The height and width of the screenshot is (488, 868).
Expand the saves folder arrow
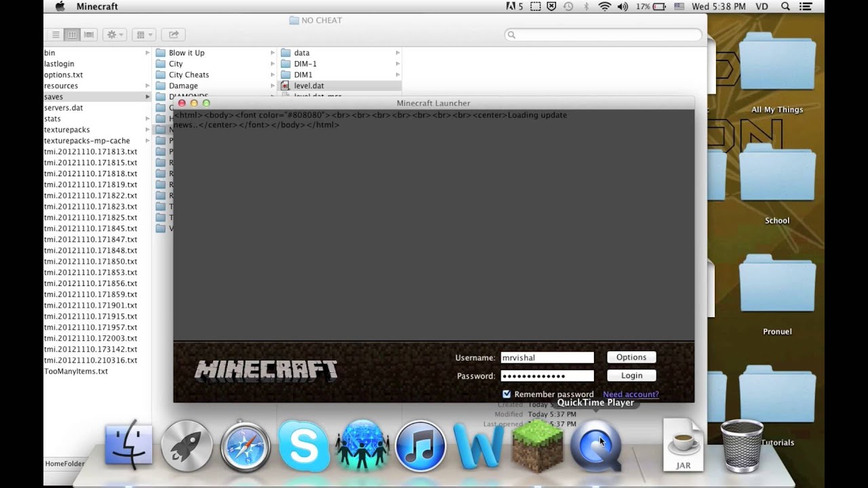click(x=147, y=97)
